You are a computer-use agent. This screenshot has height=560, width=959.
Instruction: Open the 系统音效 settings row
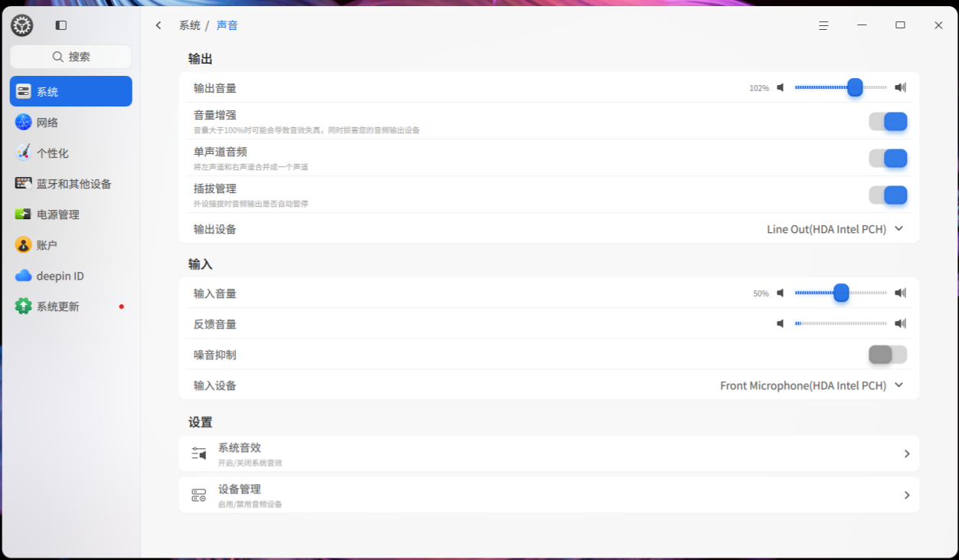[x=549, y=454]
